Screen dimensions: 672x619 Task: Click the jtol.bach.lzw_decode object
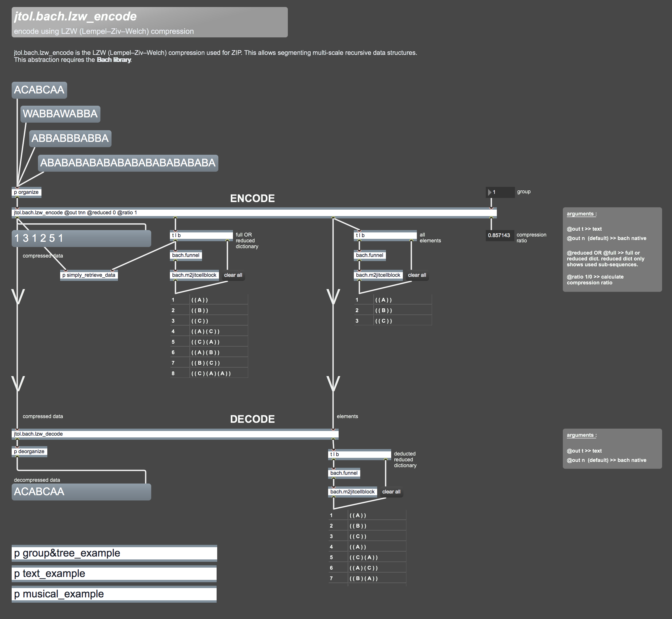[x=39, y=434]
